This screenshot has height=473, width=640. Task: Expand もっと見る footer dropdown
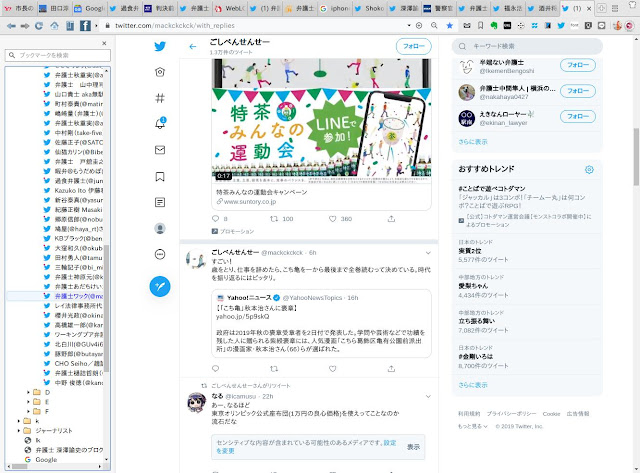click(x=473, y=426)
